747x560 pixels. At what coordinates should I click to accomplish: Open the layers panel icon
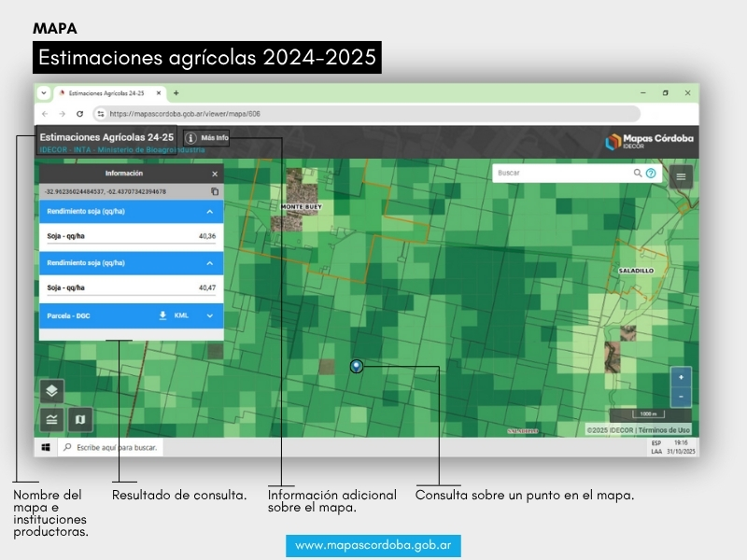[52, 391]
